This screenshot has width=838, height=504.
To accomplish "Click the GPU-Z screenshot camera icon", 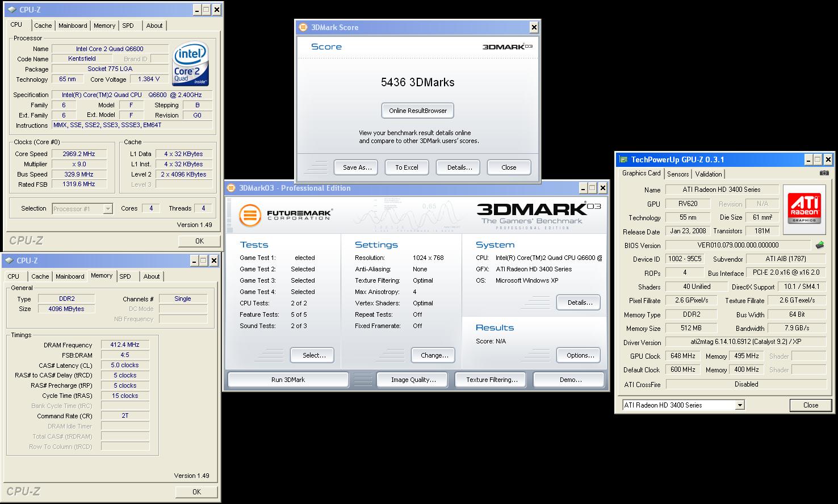I will tap(824, 173).
